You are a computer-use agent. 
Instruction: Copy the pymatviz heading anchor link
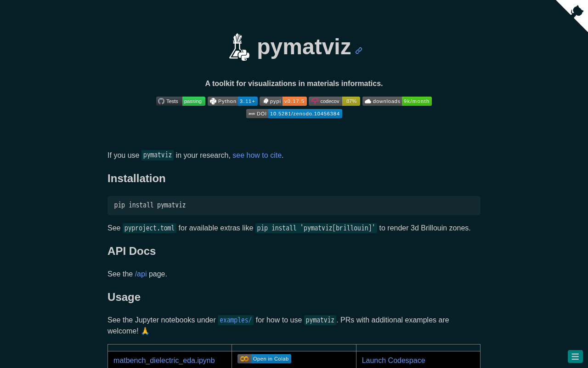point(359,51)
